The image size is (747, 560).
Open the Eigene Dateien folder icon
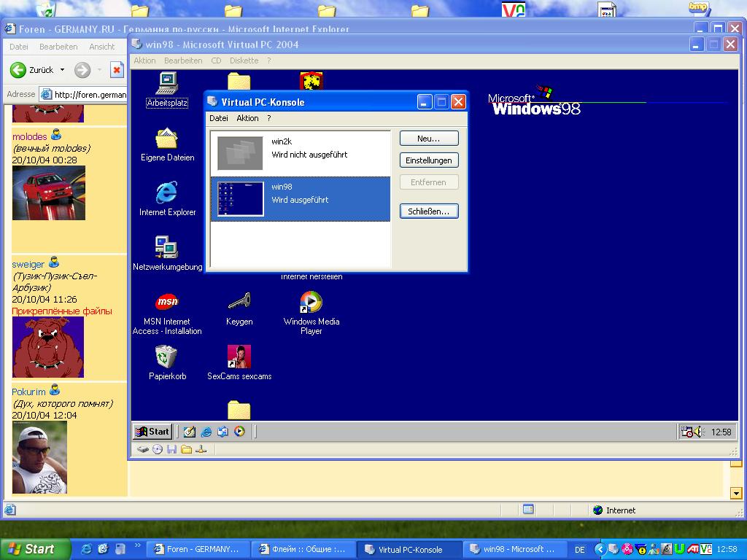[x=167, y=139]
